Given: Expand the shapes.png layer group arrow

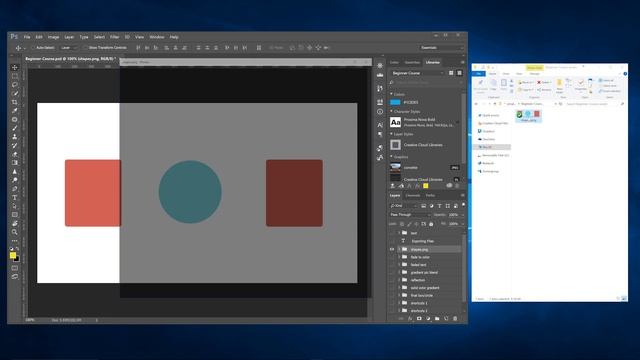Looking at the screenshot, I should [x=399, y=249].
